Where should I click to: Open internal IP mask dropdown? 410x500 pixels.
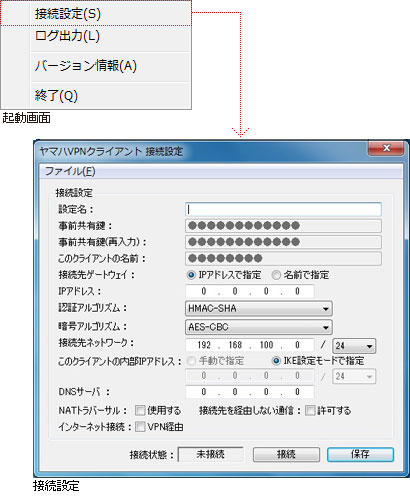[354, 377]
